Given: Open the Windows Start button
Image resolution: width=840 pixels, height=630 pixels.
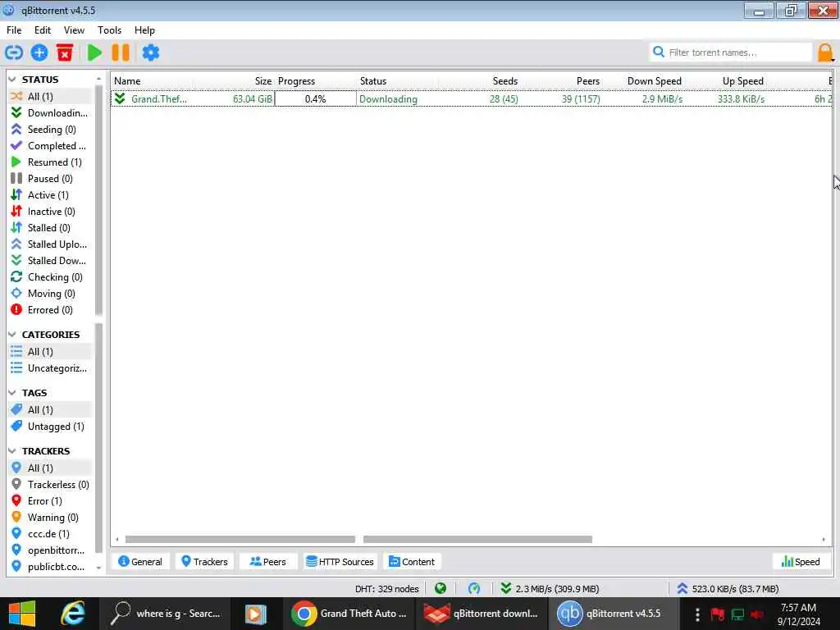Looking at the screenshot, I should click(x=22, y=614).
